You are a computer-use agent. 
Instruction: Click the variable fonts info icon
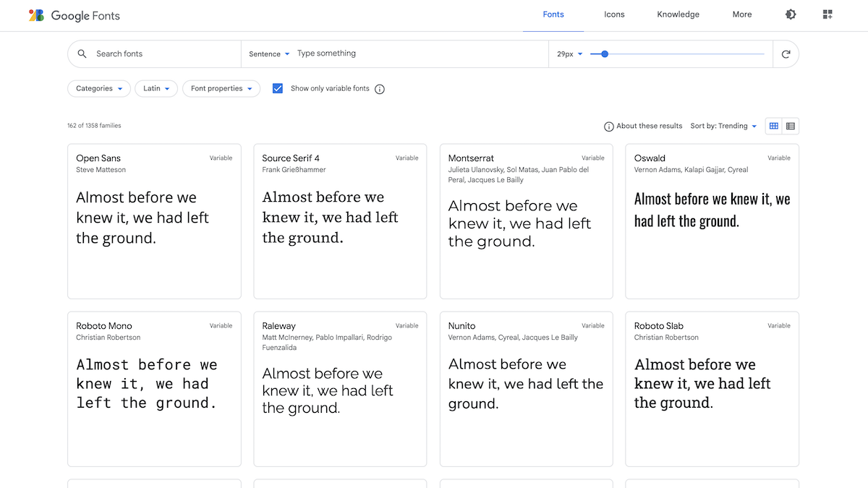click(380, 89)
